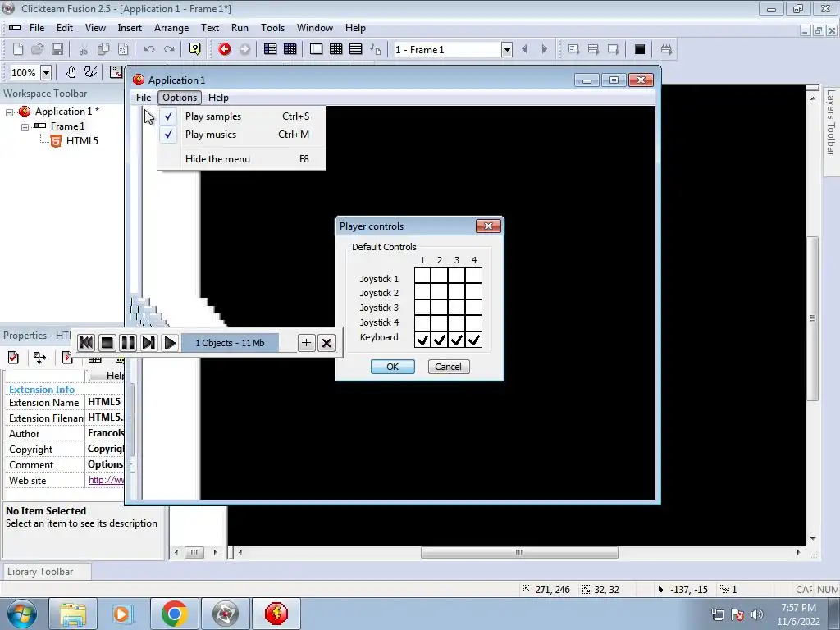Click the Windows Start button
Screen dimensions: 840x630
click(21, 614)
